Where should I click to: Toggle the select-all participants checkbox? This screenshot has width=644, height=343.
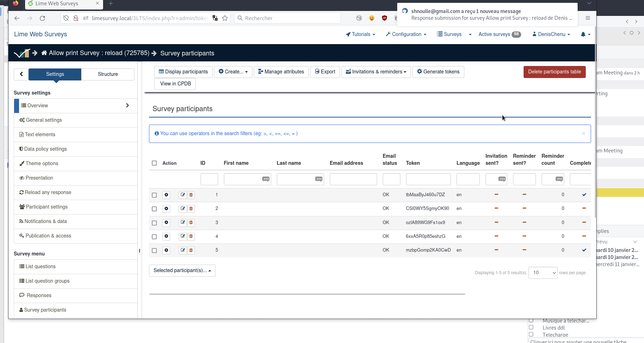pyautogui.click(x=154, y=163)
